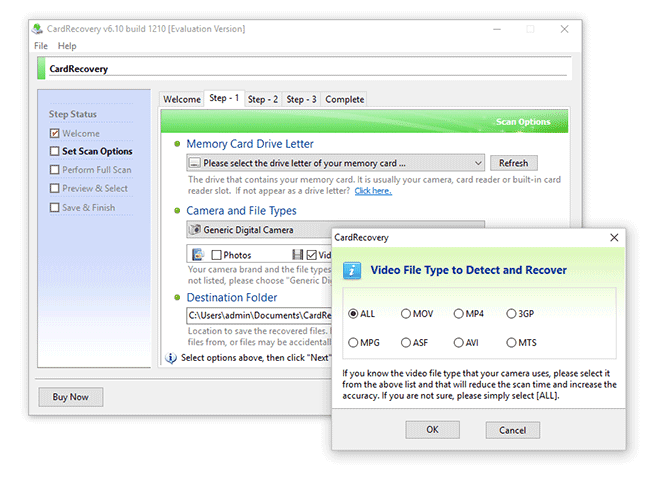Switch to the Complete tab

pos(344,99)
